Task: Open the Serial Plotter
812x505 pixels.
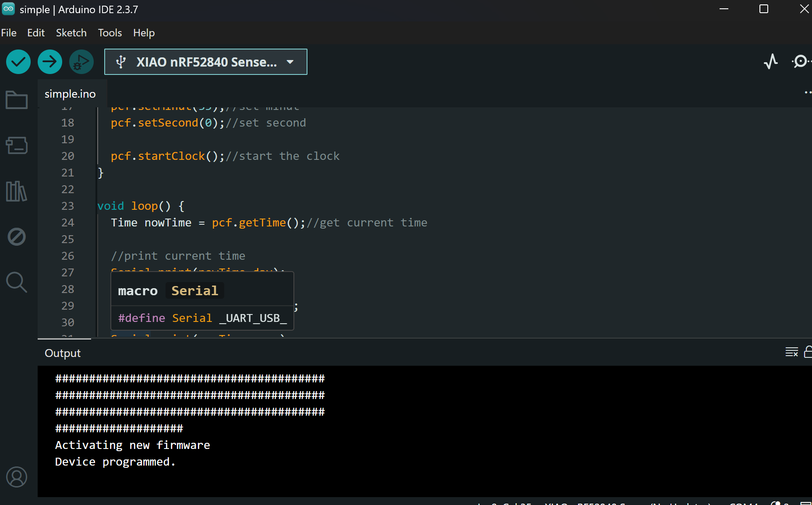Action: (x=771, y=61)
